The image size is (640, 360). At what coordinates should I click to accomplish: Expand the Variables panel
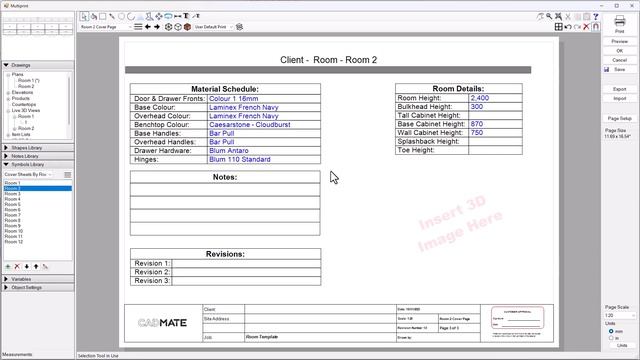pyautogui.click(x=6, y=279)
